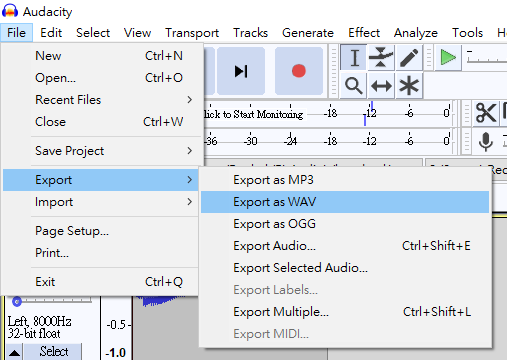Viewport: 507px width, 360px height.
Task: Select the Draw pencil tool
Action: [x=409, y=58]
